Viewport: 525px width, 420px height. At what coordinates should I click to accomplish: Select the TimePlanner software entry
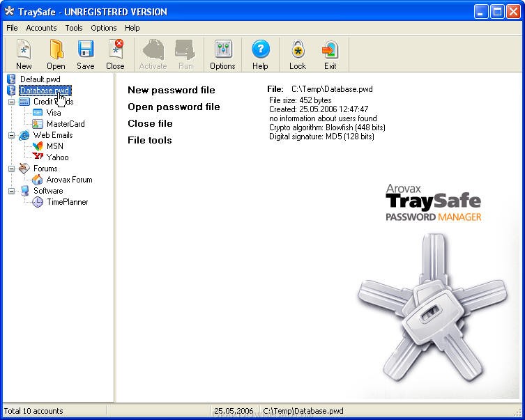click(x=67, y=202)
